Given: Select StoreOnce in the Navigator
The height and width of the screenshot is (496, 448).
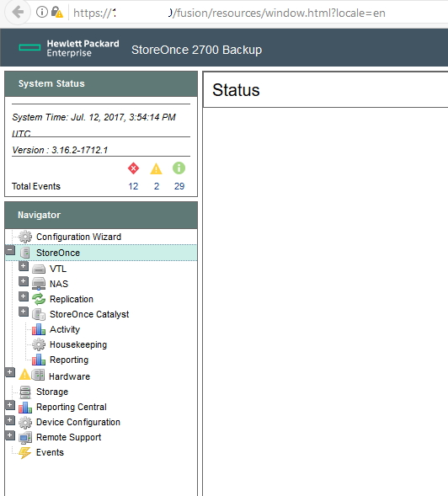Looking at the screenshot, I should click(x=58, y=253).
